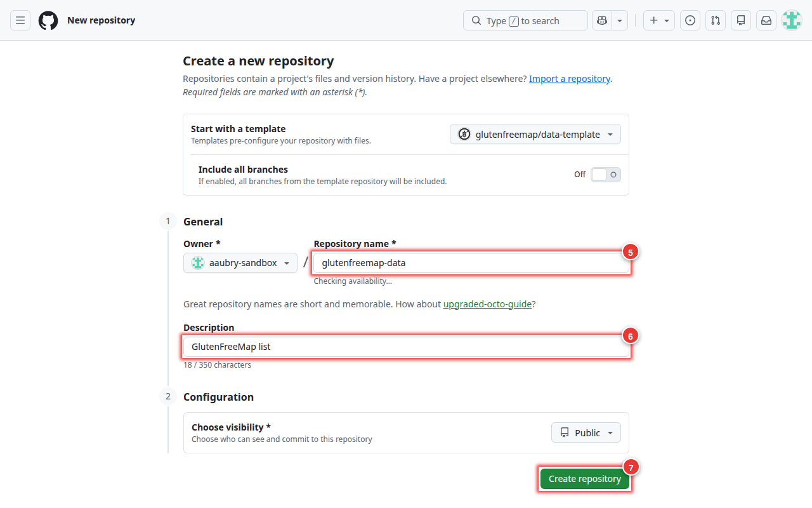Focus the Type / to search box
Viewport: 812px width, 508px height.
[525, 20]
